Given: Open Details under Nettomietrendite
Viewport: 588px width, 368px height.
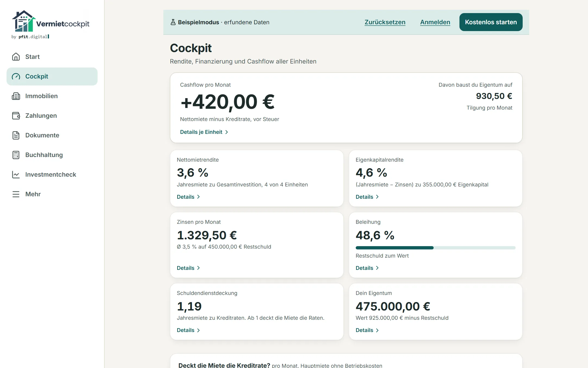Looking at the screenshot, I should click(188, 197).
